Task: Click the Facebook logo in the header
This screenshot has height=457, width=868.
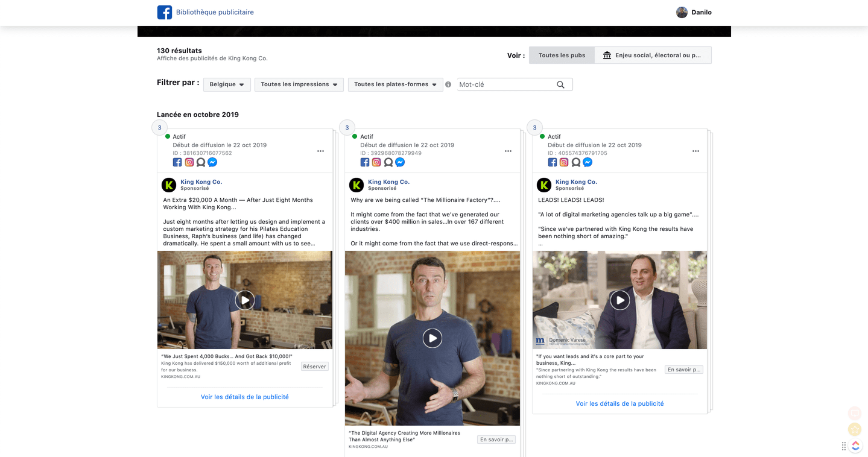Action: click(165, 12)
